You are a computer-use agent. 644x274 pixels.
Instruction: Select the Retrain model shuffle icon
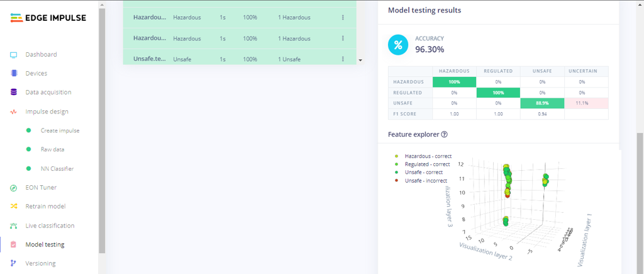[x=13, y=207]
